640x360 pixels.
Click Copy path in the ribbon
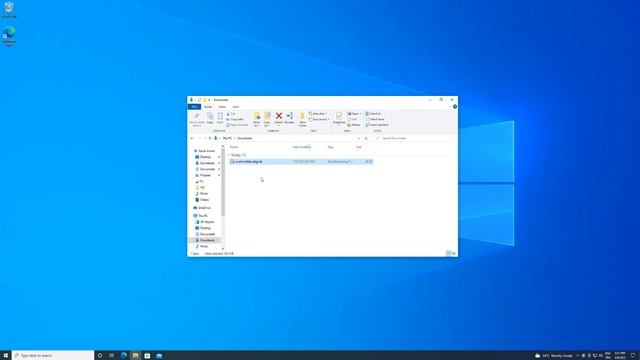[235, 119]
